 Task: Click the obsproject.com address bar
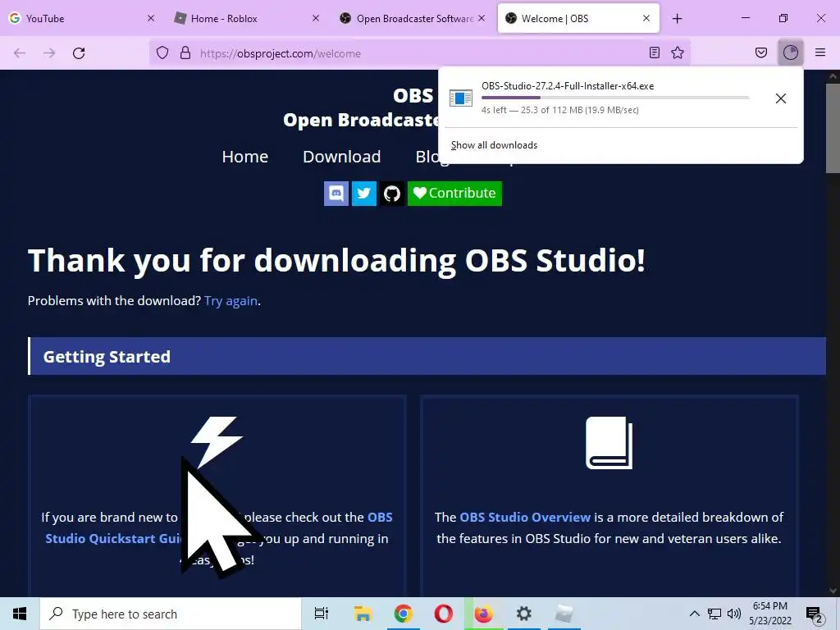click(419, 53)
